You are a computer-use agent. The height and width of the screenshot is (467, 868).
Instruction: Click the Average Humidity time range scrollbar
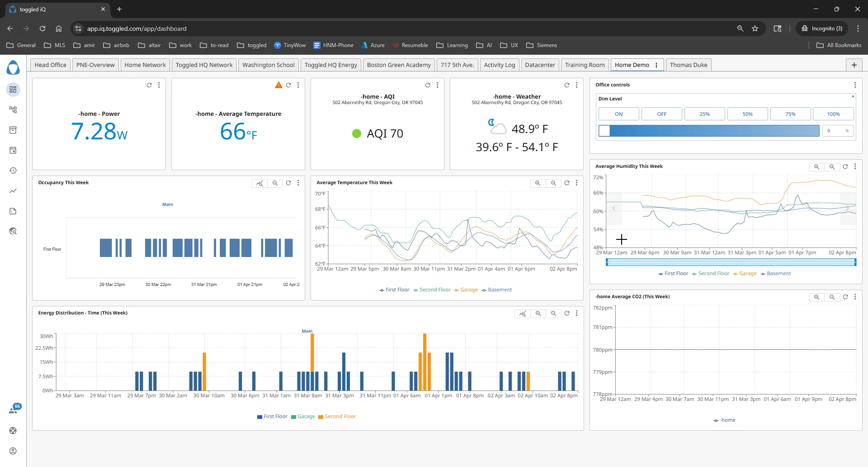point(731,262)
